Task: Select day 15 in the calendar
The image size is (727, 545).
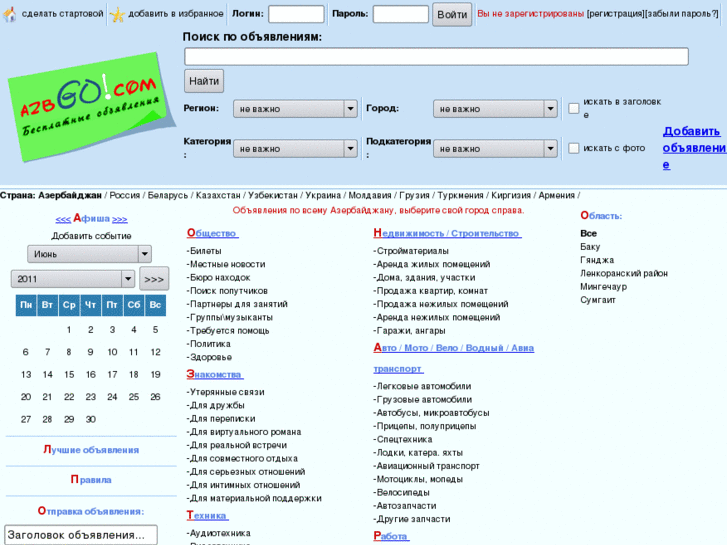Action: pyautogui.click(x=69, y=374)
